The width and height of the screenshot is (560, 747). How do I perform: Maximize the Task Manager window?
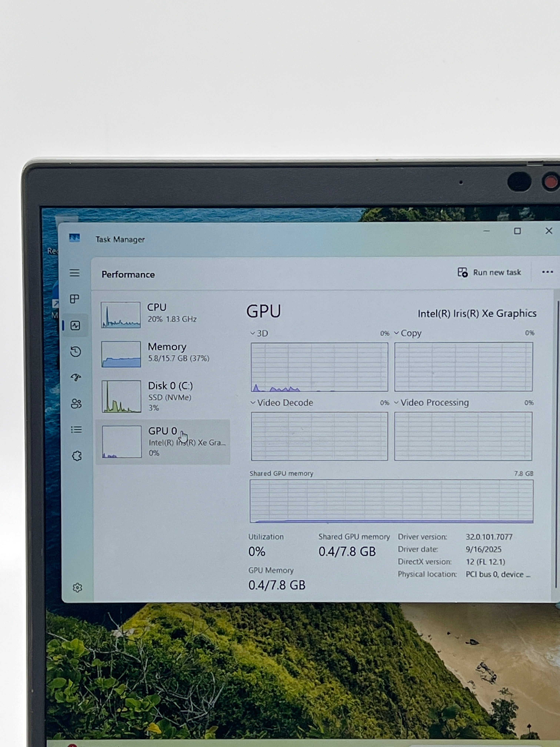point(517,231)
